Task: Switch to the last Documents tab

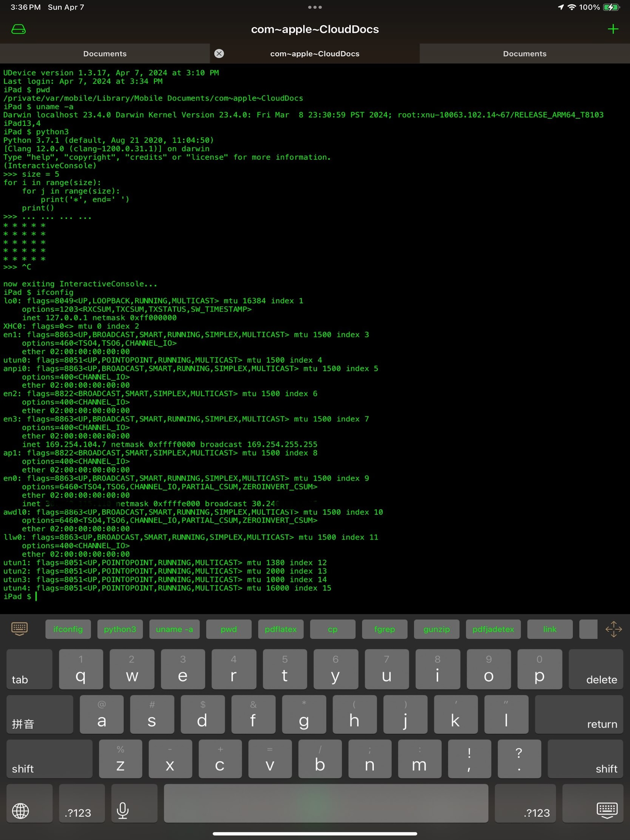Action: [x=525, y=53]
